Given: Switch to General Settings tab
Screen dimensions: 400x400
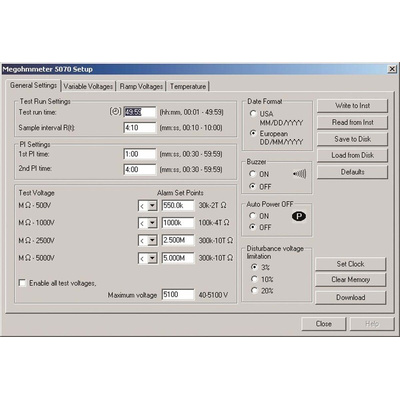Looking at the screenshot, I should pos(33,85).
